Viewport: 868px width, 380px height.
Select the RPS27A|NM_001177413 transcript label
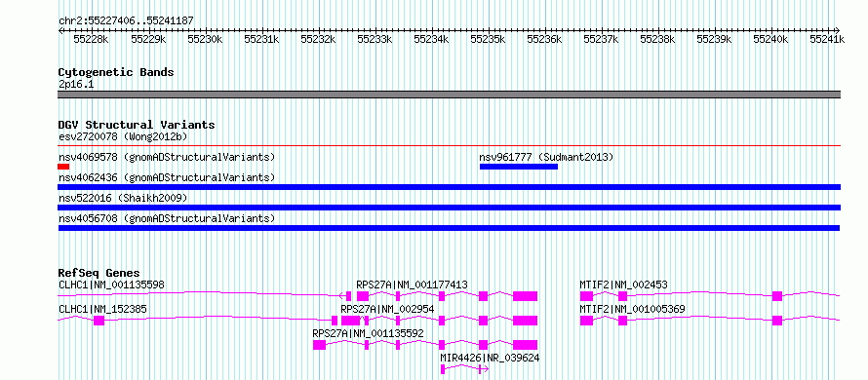click(x=412, y=285)
